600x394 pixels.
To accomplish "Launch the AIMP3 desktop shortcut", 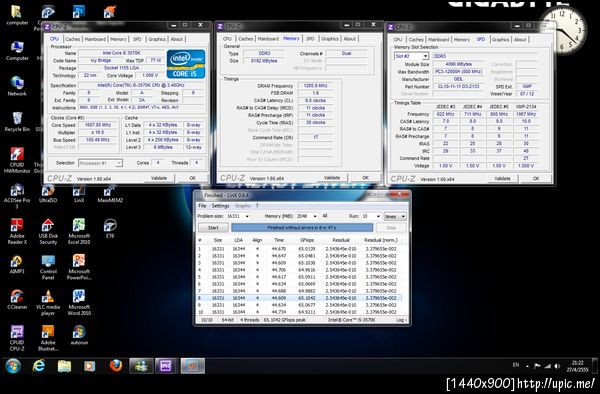I will click(x=17, y=264).
